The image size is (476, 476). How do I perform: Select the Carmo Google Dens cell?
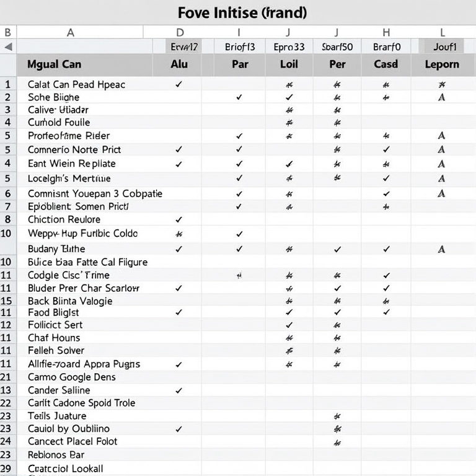pyautogui.click(x=71, y=377)
